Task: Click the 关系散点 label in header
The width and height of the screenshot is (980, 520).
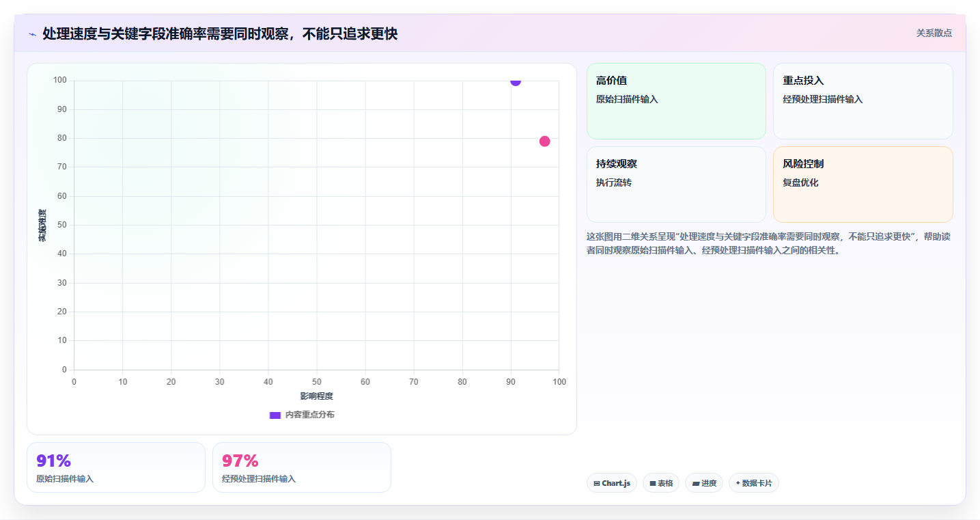Action: [934, 33]
